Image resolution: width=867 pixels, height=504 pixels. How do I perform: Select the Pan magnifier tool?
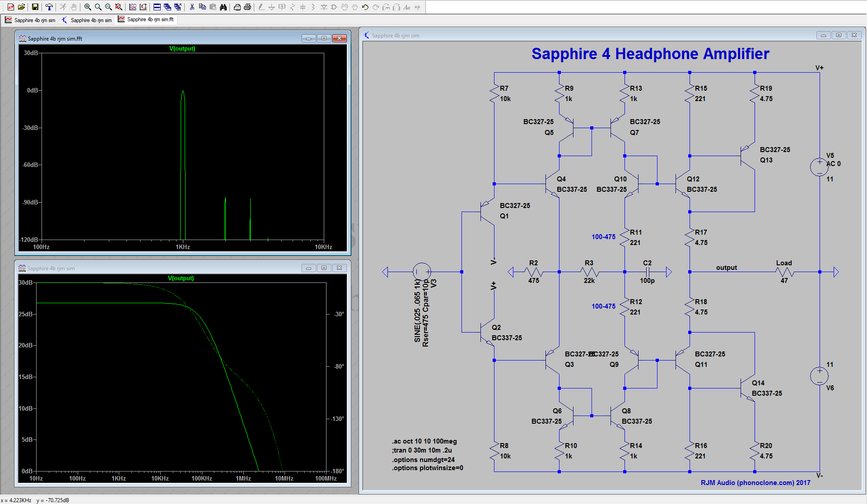coord(98,7)
